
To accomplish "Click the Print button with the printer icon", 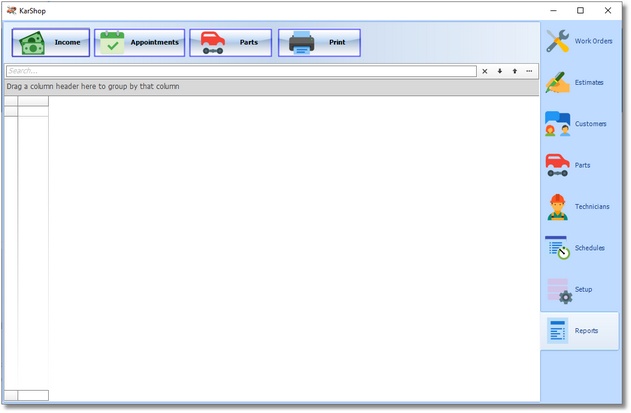I will [318, 43].
